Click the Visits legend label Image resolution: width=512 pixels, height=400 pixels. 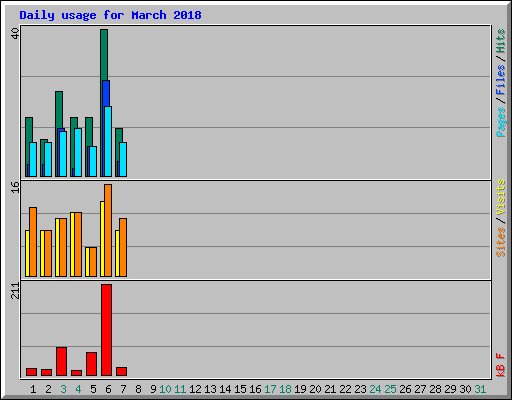[x=501, y=197]
